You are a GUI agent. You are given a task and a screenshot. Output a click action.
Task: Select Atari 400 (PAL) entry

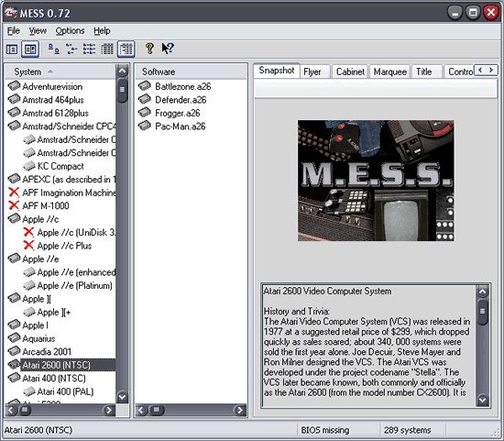(65, 391)
